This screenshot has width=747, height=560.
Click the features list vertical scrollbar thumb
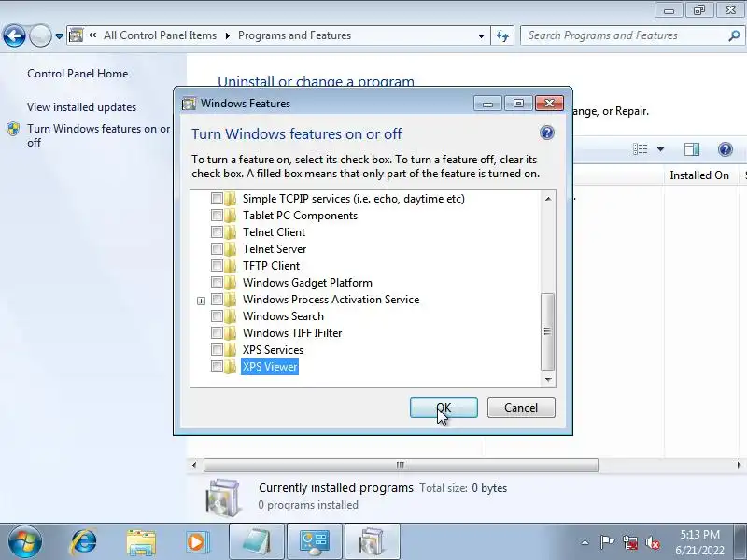tap(548, 331)
